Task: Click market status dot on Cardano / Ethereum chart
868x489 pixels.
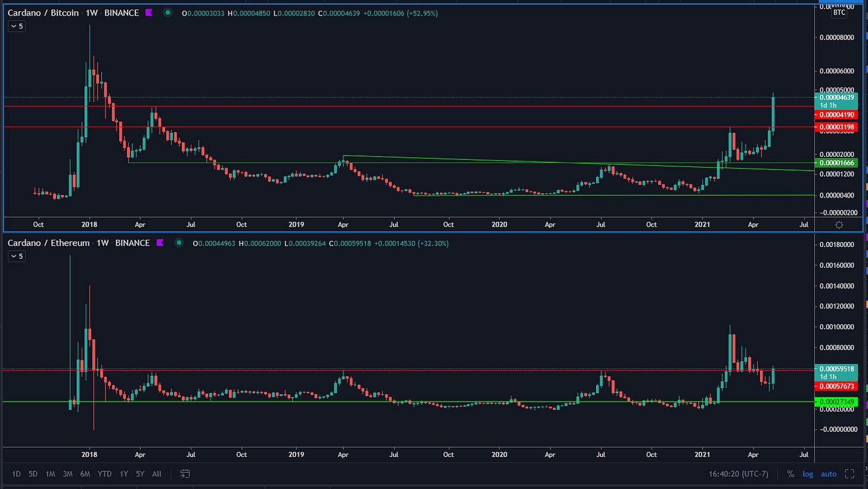Action: (179, 243)
